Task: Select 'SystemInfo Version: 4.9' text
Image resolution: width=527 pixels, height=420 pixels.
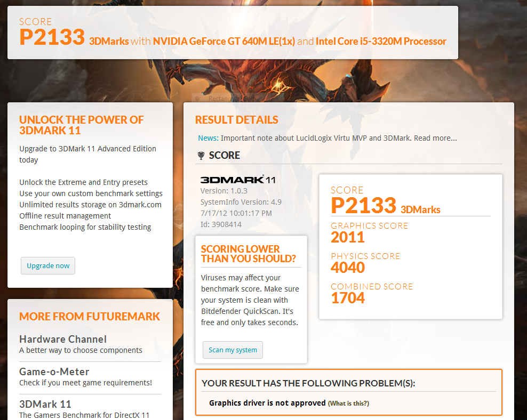Action: tap(241, 202)
